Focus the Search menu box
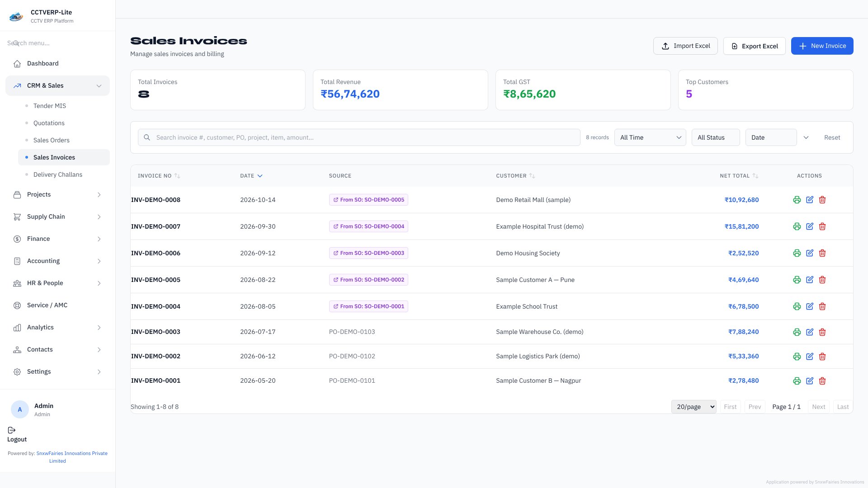This screenshot has width=868, height=488. (57, 43)
